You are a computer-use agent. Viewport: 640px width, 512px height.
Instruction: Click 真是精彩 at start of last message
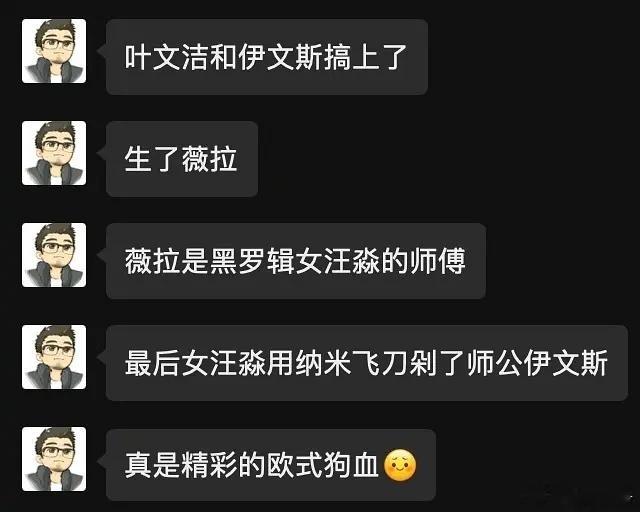pos(182,465)
